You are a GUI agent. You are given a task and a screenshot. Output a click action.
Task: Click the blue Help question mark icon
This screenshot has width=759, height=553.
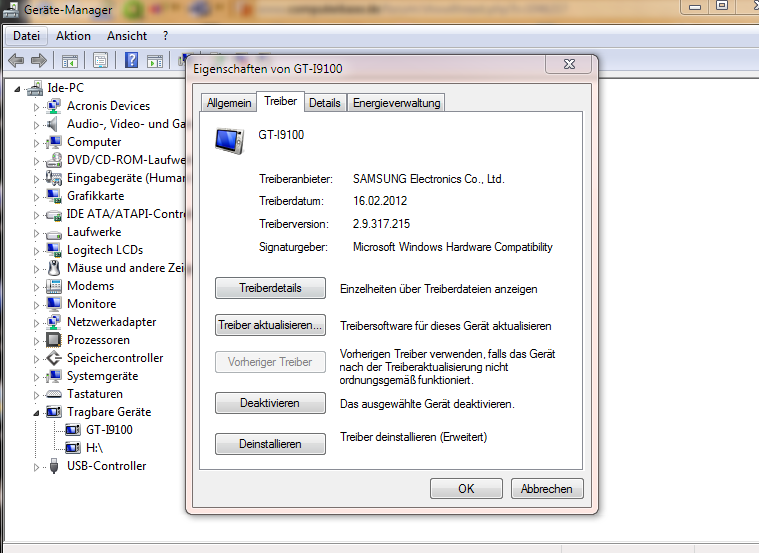click(131, 61)
